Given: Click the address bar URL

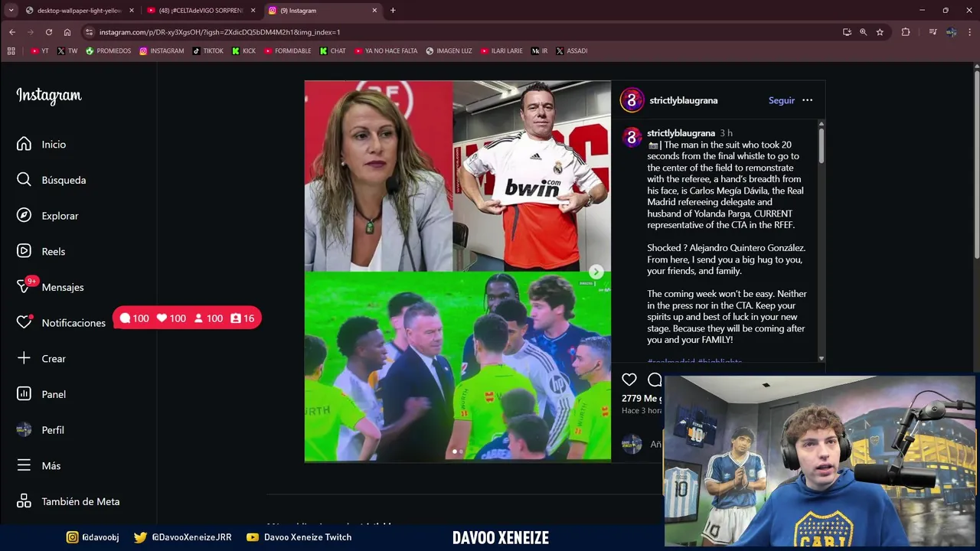Looking at the screenshot, I should [220, 32].
